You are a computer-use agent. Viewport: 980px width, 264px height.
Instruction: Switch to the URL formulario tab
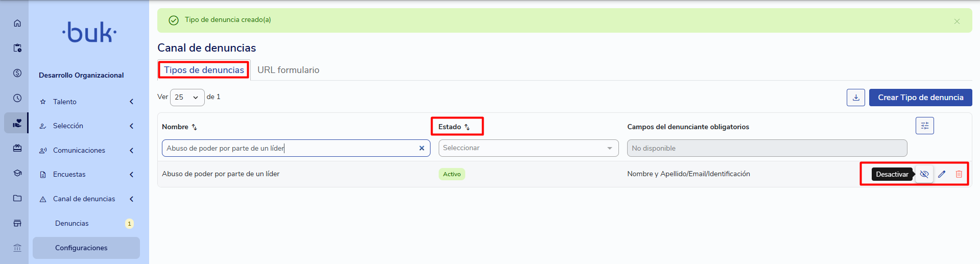pyautogui.click(x=289, y=70)
